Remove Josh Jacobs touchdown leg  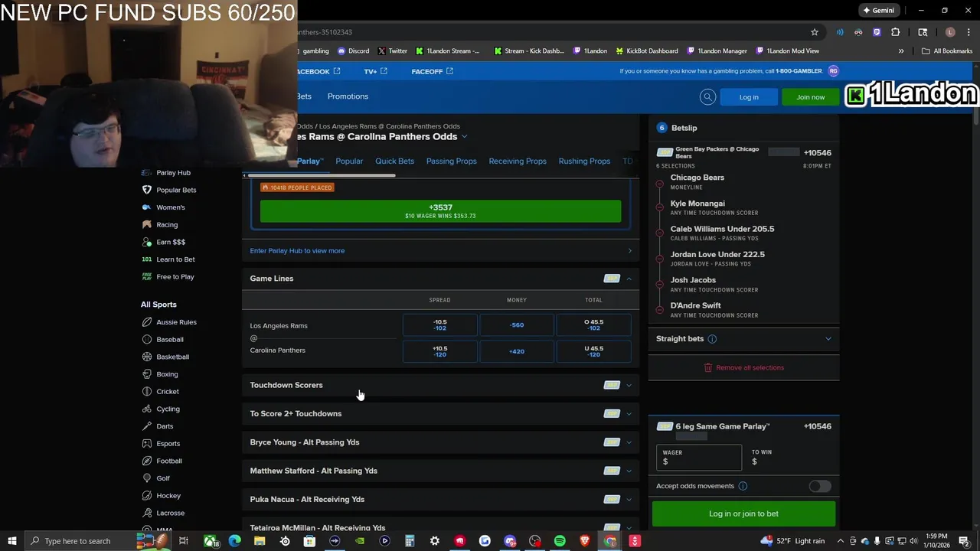point(659,285)
